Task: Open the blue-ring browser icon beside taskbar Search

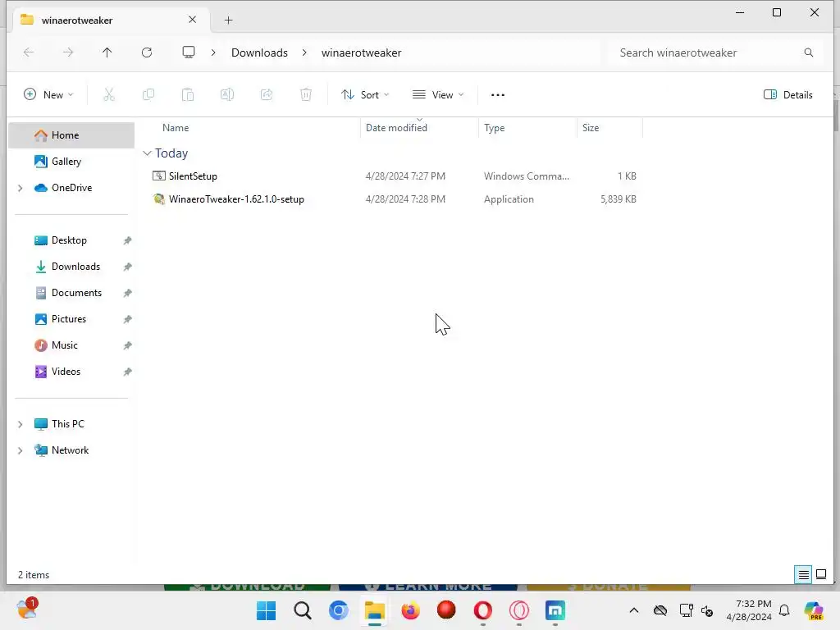Action: (x=339, y=610)
